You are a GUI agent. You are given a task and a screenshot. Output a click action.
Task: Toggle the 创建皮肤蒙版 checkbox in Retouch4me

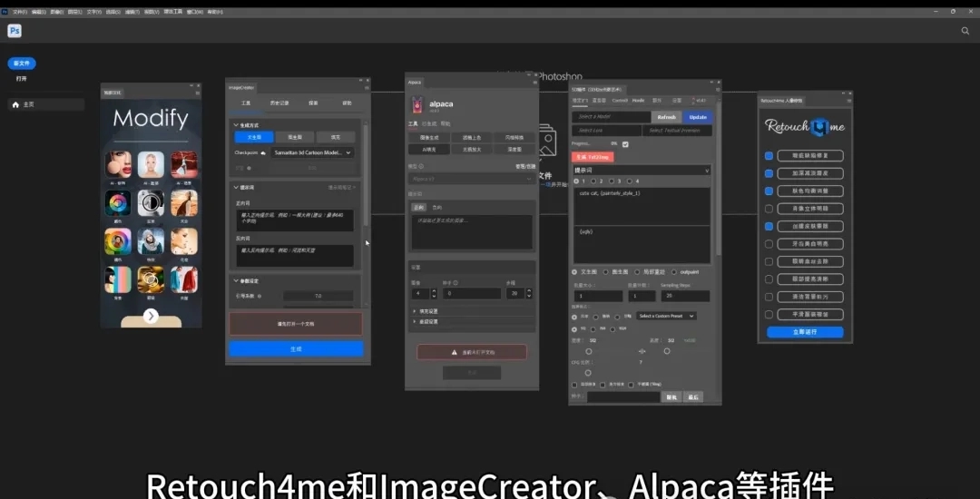pos(769,226)
